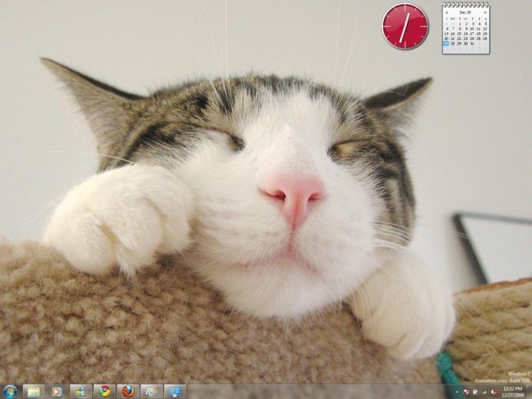Select day 5 in calendar gadget
Viewport: 532px width, 399px height.
point(486,24)
